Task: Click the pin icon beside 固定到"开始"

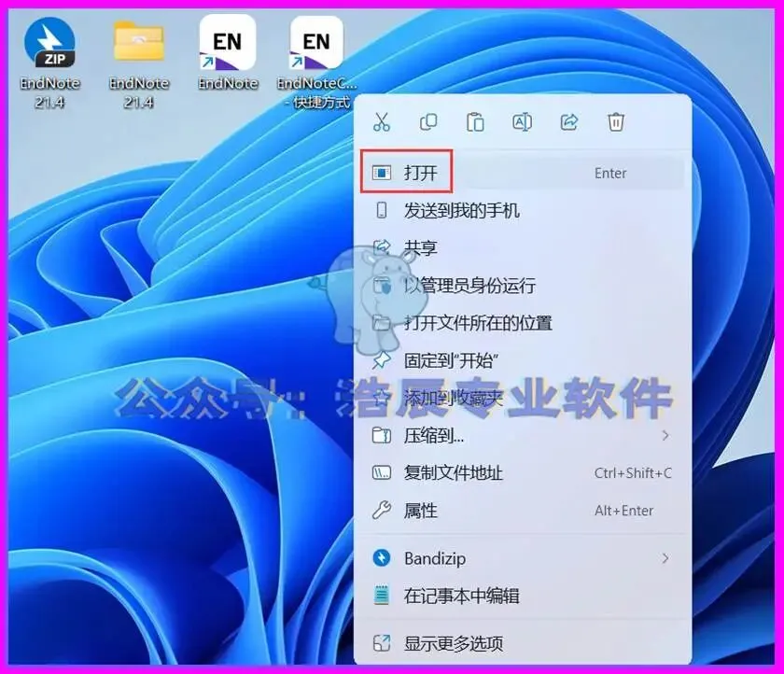Action: 382,360
